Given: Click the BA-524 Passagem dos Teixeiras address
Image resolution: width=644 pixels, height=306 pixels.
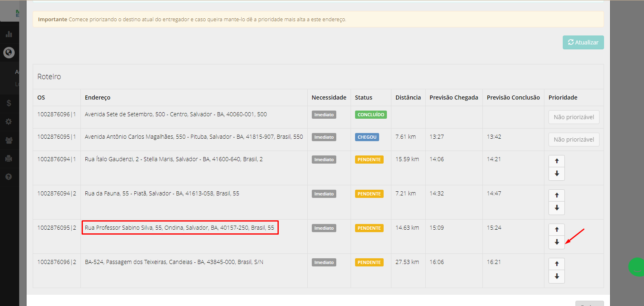Looking at the screenshot, I should 174,262.
